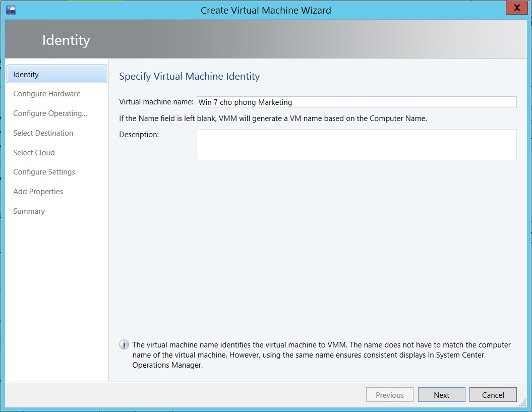The width and height of the screenshot is (532, 412).
Task: Switch to the Select Cloud step
Action: [34, 153]
